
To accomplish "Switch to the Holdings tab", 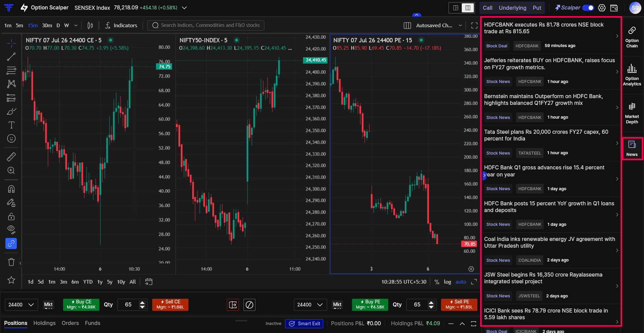I will tap(44, 323).
